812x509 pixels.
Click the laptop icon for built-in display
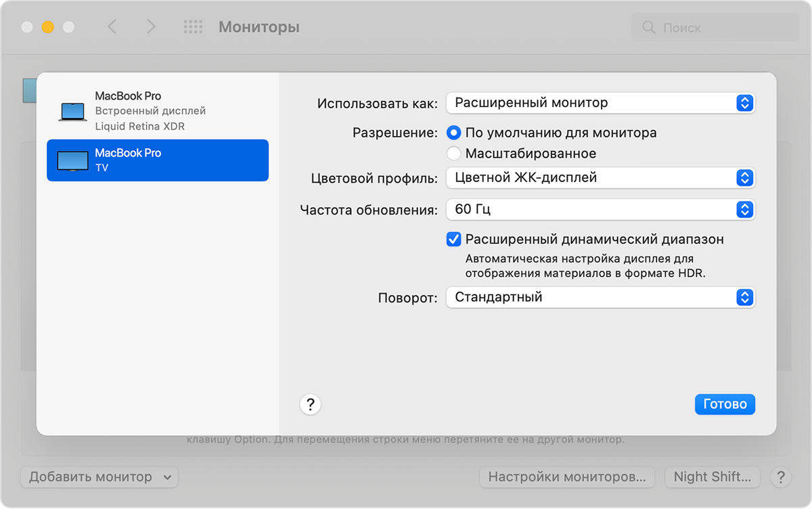click(72, 112)
